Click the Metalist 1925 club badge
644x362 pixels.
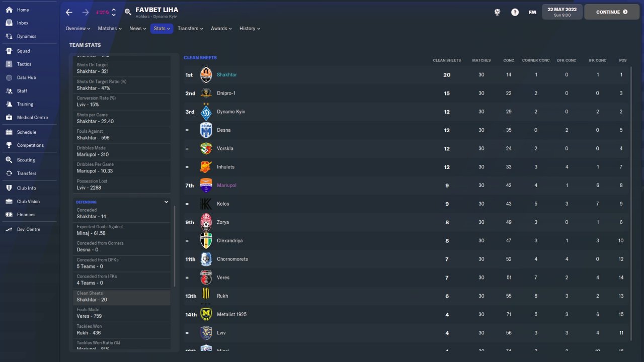tap(206, 314)
